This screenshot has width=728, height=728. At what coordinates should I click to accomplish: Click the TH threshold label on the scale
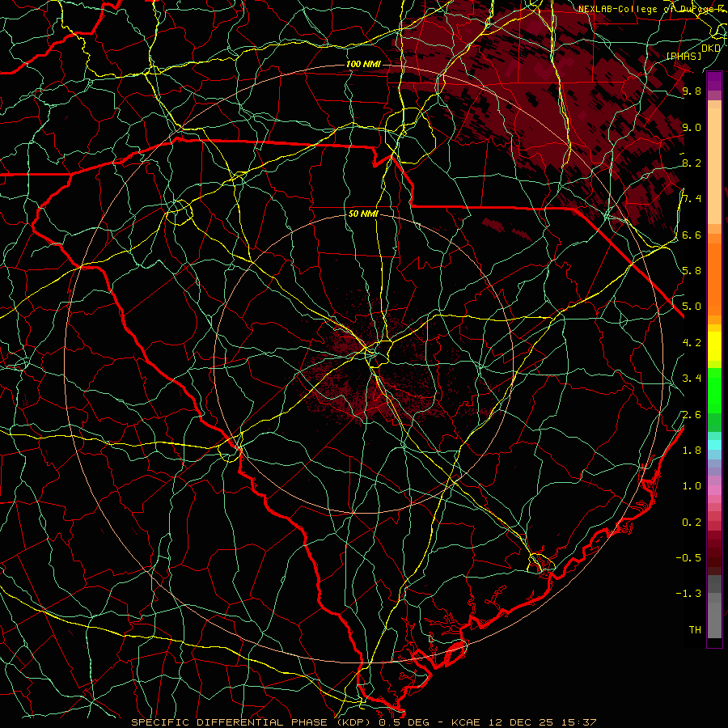coord(695,630)
